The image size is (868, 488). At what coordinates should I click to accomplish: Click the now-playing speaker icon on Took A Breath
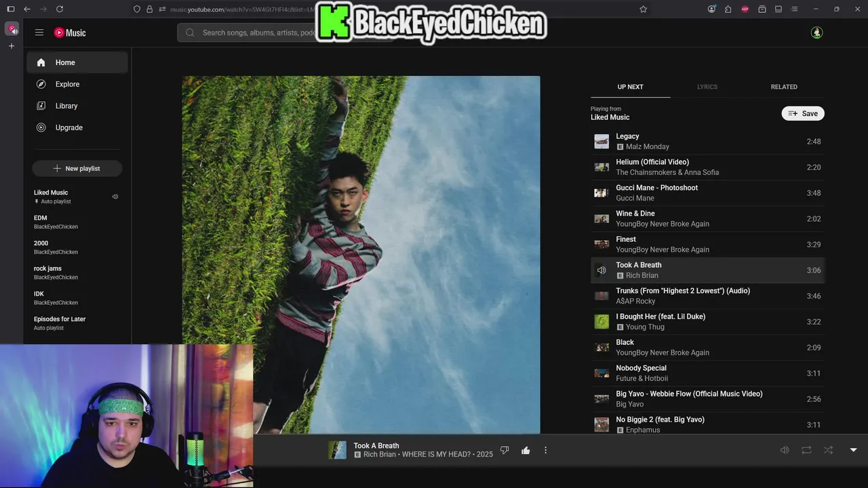tap(601, 270)
